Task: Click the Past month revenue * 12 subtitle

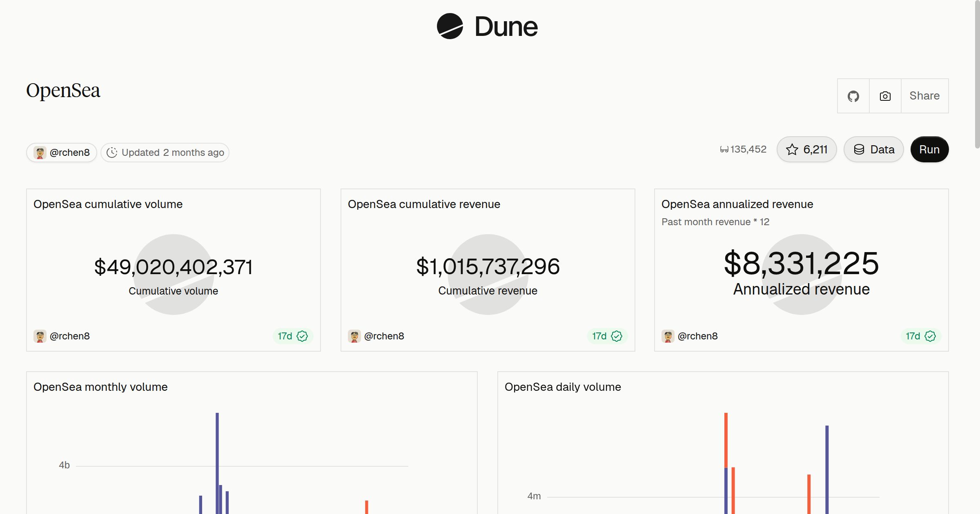Action: tap(715, 222)
